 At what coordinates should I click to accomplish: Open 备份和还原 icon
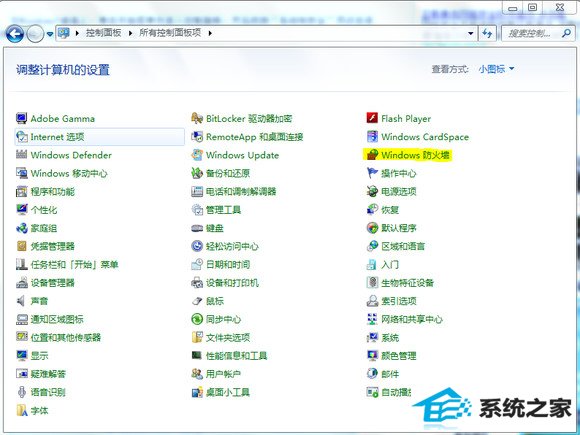tap(197, 173)
